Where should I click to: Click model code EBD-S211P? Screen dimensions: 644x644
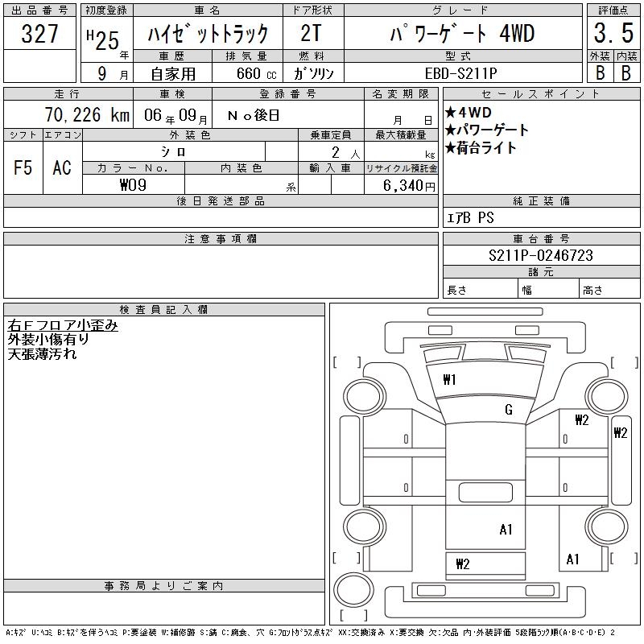click(x=460, y=73)
